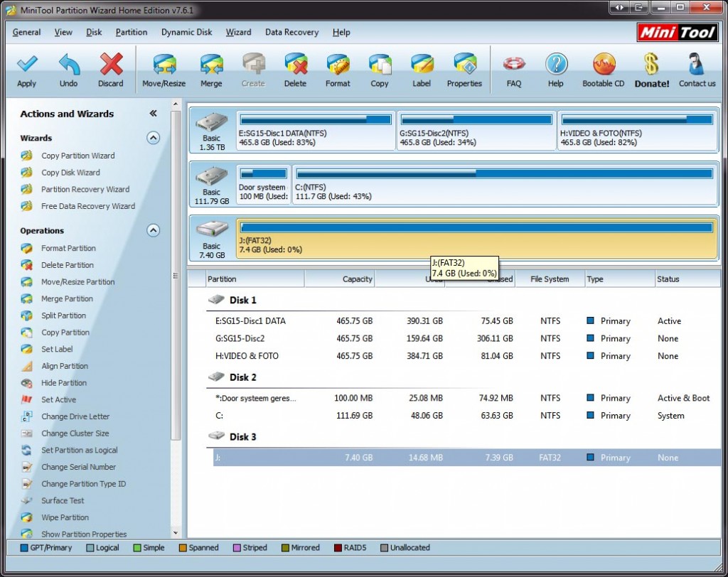The width and height of the screenshot is (728, 577).
Task: Select the H:VIDEO & FOTO table row
Action: click(466, 356)
